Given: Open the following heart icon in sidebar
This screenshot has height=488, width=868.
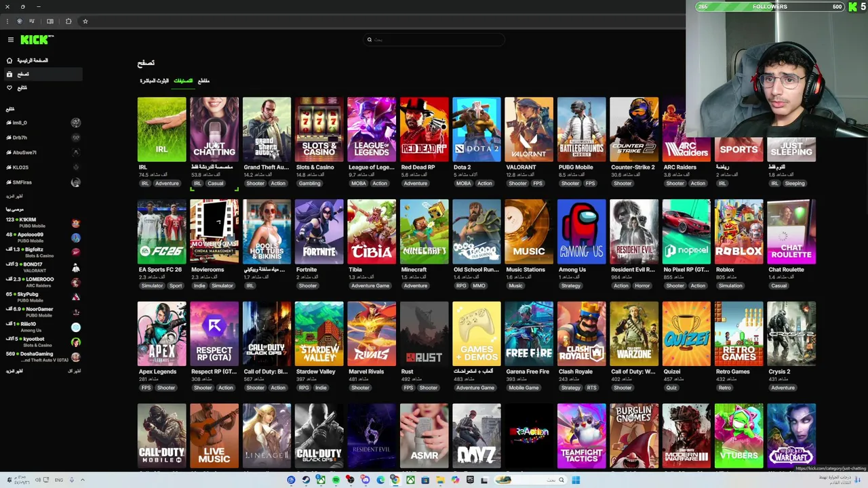Looking at the screenshot, I should [x=9, y=87].
